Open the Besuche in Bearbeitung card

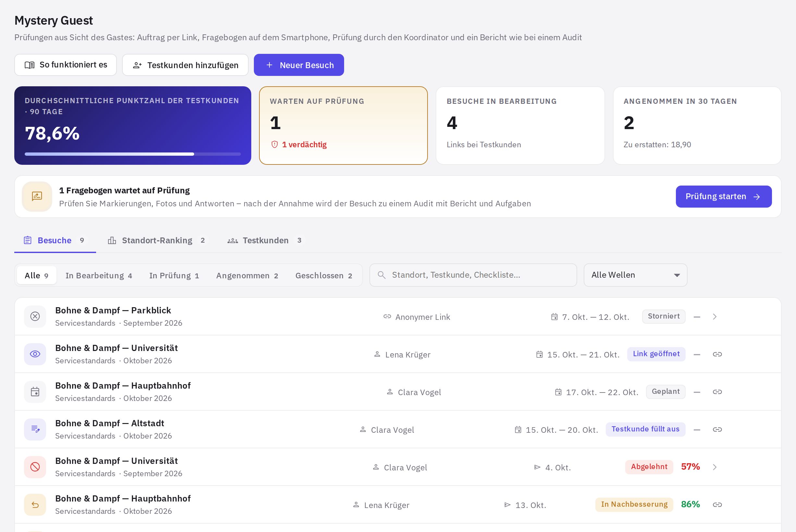click(520, 126)
